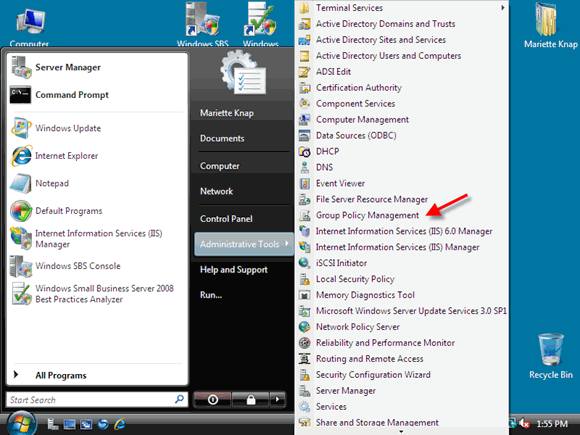Click the user account gear picture
Viewport: 580px width, 435px height.
click(x=243, y=72)
